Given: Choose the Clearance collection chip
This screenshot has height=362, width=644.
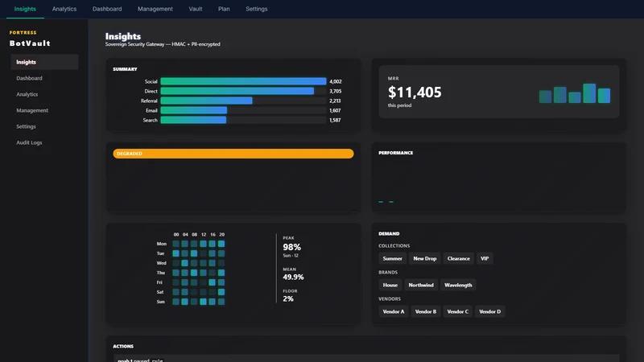Looking at the screenshot, I should [x=458, y=258].
